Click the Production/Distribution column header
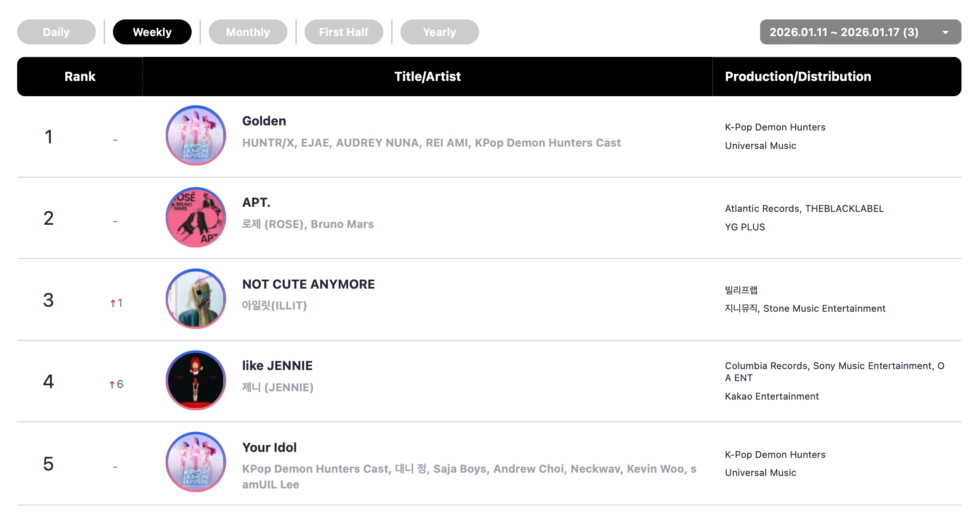Viewport: 980px width, 512px height. tap(798, 77)
